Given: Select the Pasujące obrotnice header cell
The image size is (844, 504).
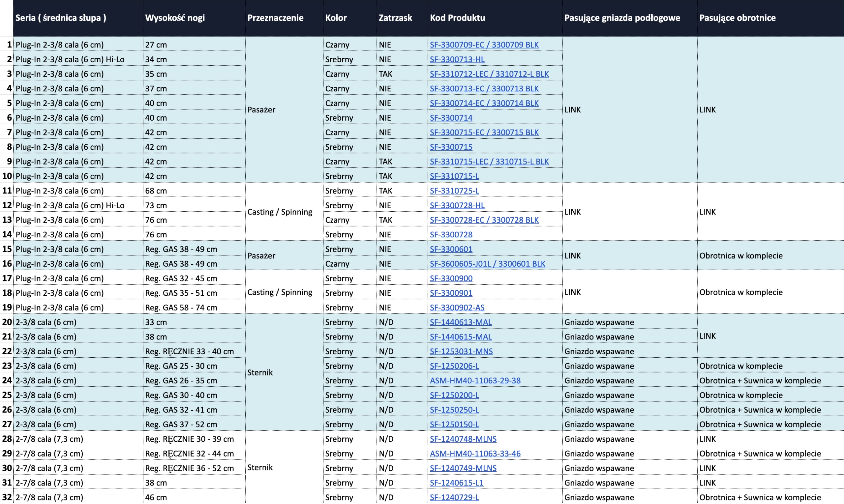Looking at the screenshot, I should click(x=737, y=18).
